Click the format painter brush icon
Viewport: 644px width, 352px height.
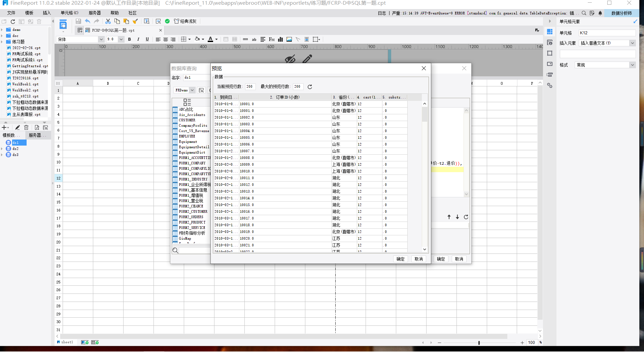click(x=135, y=21)
